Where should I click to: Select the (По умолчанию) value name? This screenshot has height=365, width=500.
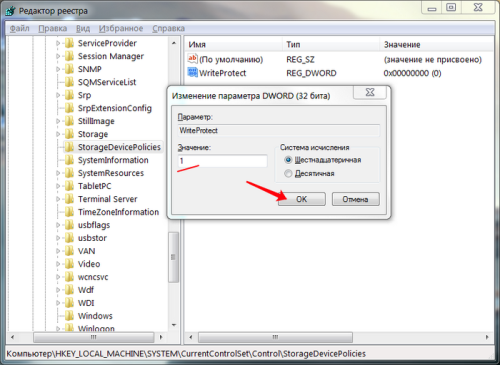click(231, 59)
